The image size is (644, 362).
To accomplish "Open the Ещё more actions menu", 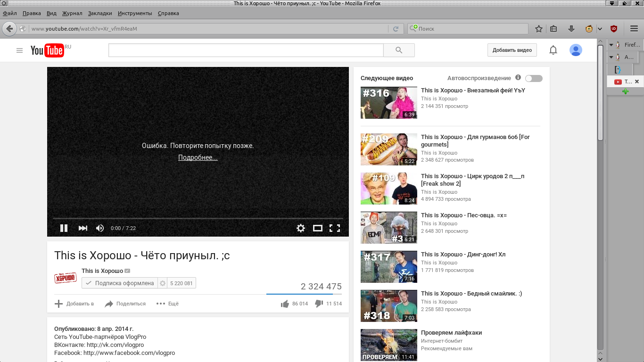I will [x=168, y=304].
